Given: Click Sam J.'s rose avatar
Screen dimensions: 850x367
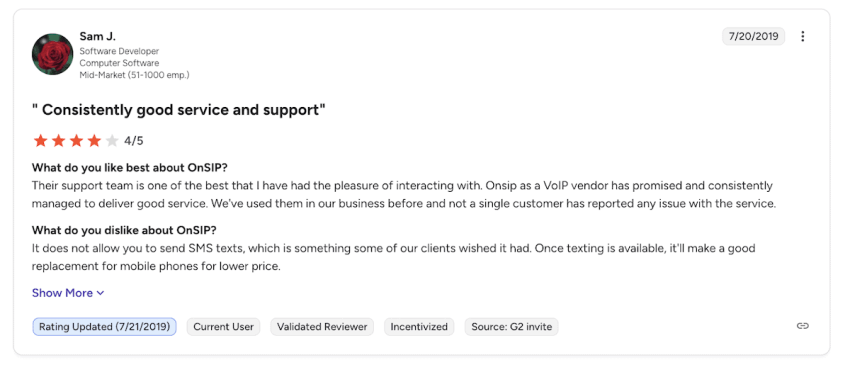Looking at the screenshot, I should point(53,54).
